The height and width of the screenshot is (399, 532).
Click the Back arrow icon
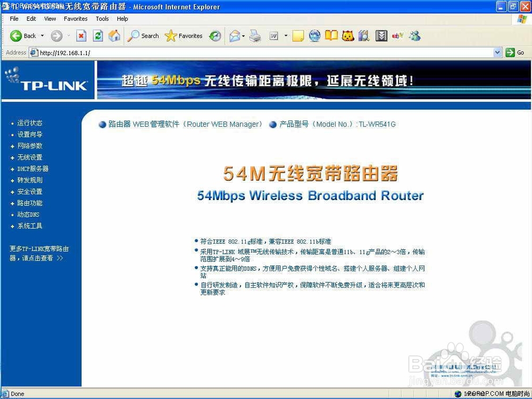tap(15, 36)
